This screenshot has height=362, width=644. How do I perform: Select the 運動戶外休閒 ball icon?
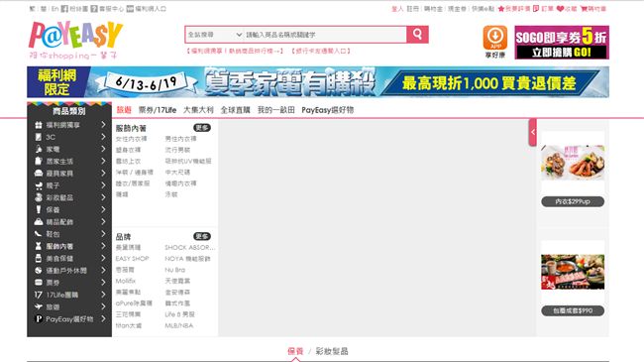[39, 271]
